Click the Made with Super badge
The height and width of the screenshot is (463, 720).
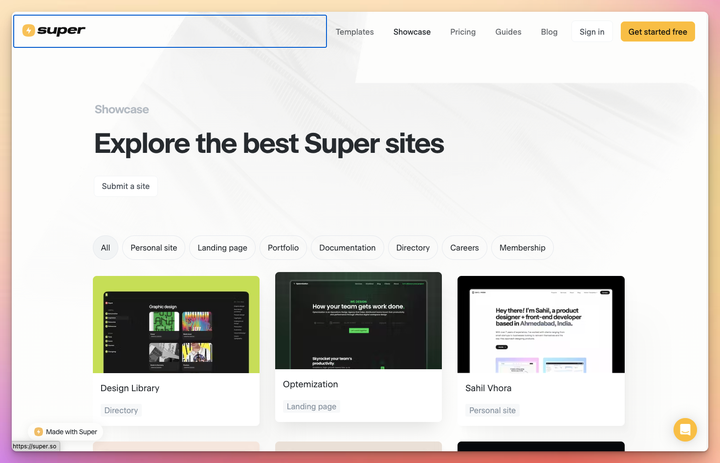pos(66,432)
